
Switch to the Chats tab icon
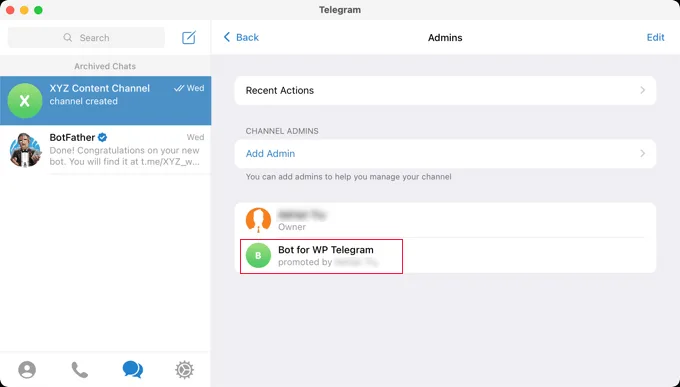132,370
